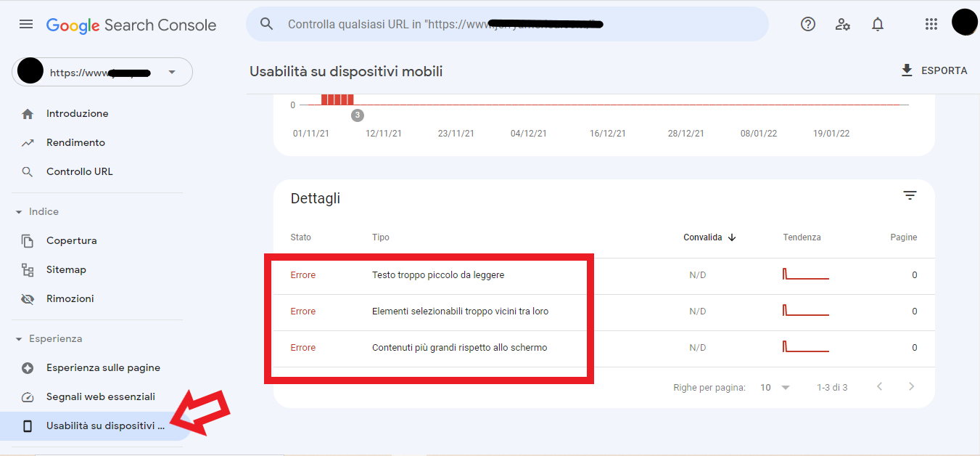Viewport: 980px width, 456px height.
Task: Open the Copertura report
Action: click(x=71, y=241)
